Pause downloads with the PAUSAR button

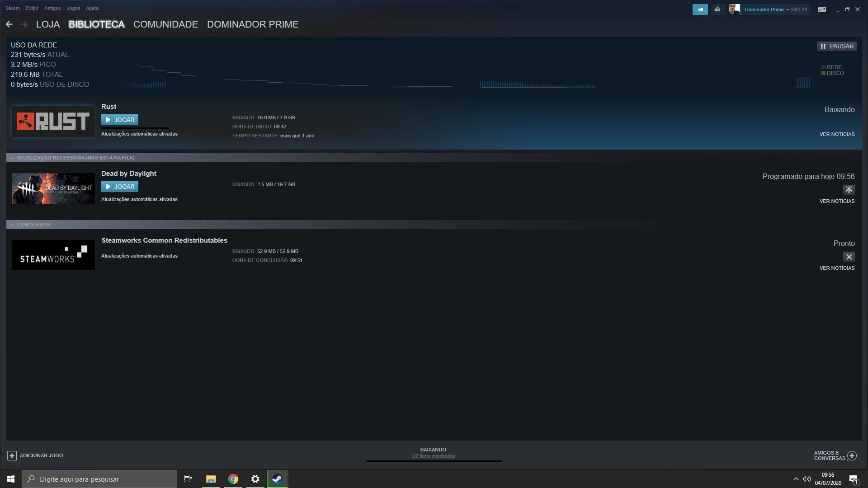837,46
